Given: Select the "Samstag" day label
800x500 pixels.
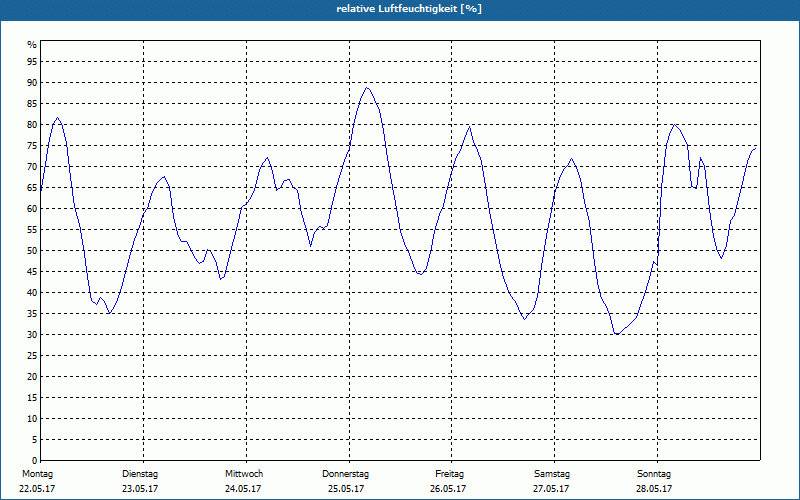Looking at the screenshot, I should (x=552, y=474).
